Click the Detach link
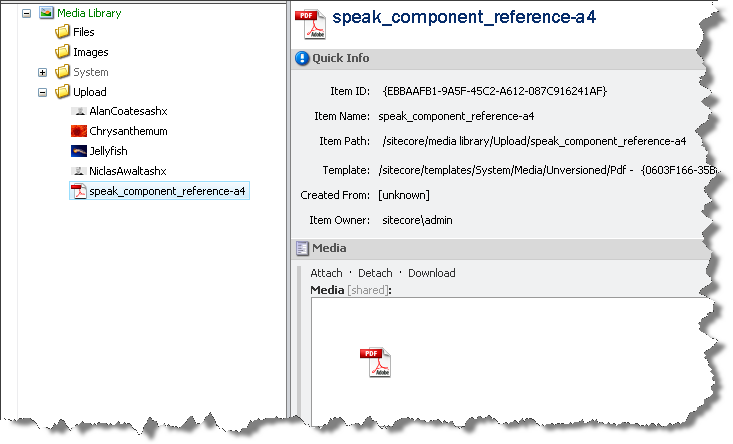The image size is (733, 444). point(375,273)
